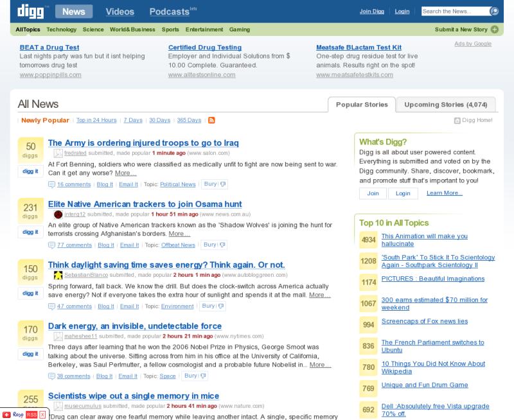Open 'BEAT a Drug Test' ad

49,47
